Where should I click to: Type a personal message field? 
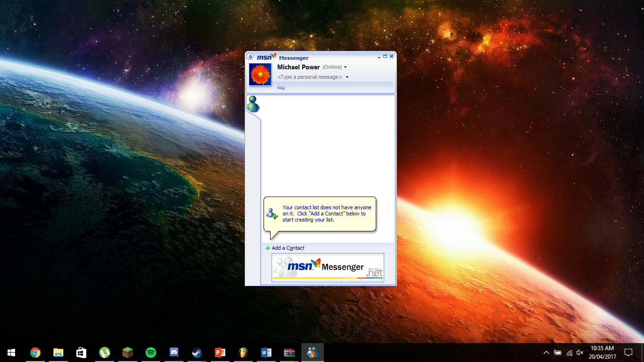pyautogui.click(x=309, y=77)
